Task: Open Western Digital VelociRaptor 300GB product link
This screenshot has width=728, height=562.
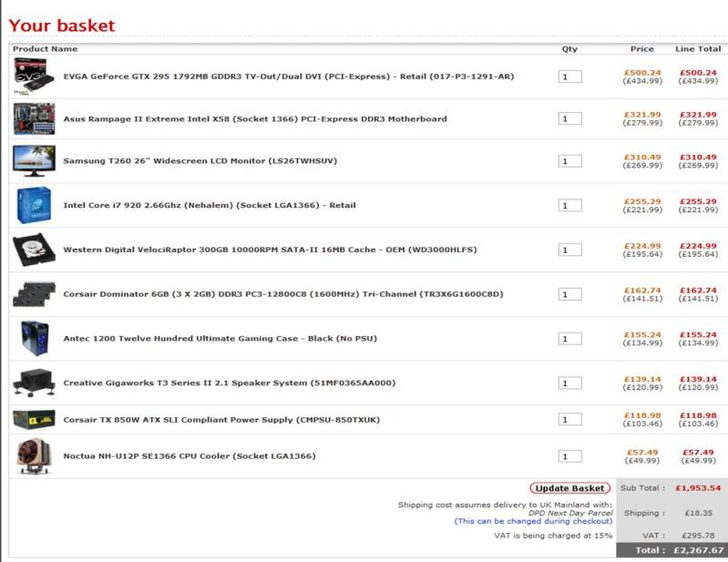Action: (x=269, y=250)
